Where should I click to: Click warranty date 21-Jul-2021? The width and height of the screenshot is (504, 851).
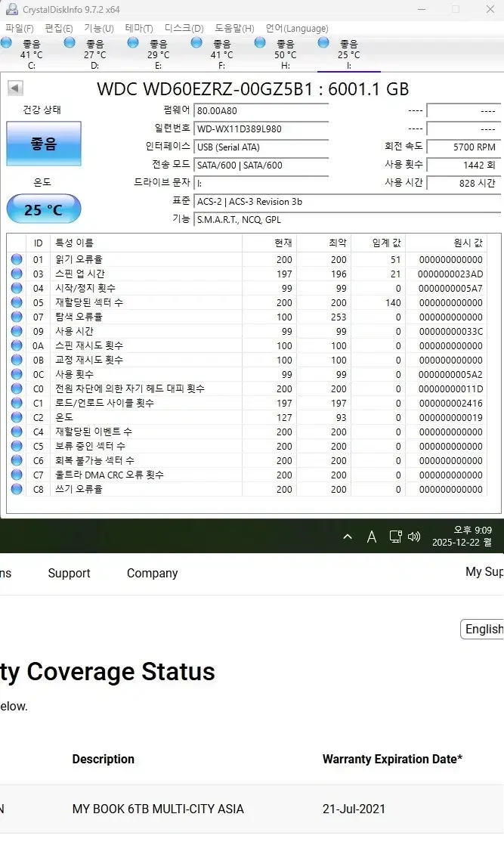click(354, 809)
